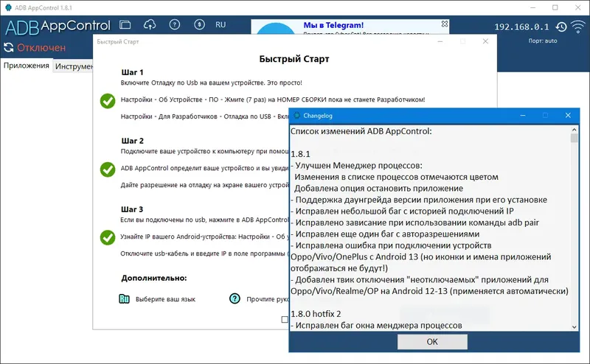The height and width of the screenshot is (364, 590).
Task: Click the ADB AppControl title bar icon
Action: coord(8,7)
